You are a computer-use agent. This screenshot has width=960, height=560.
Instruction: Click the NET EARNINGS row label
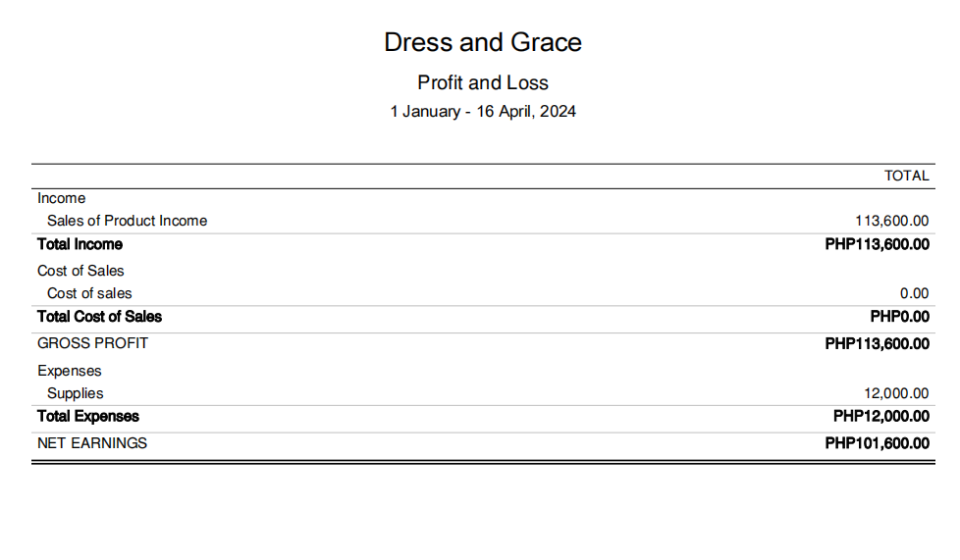pos(91,443)
